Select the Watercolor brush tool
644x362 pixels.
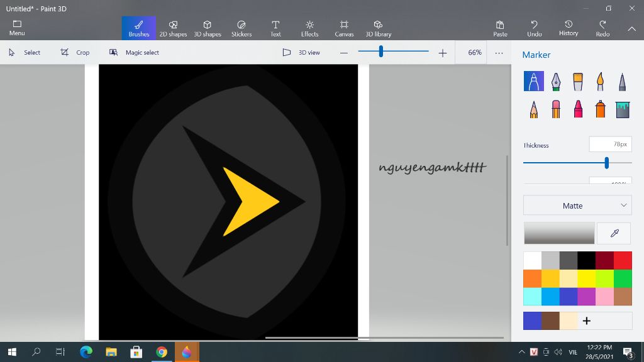coord(600,81)
